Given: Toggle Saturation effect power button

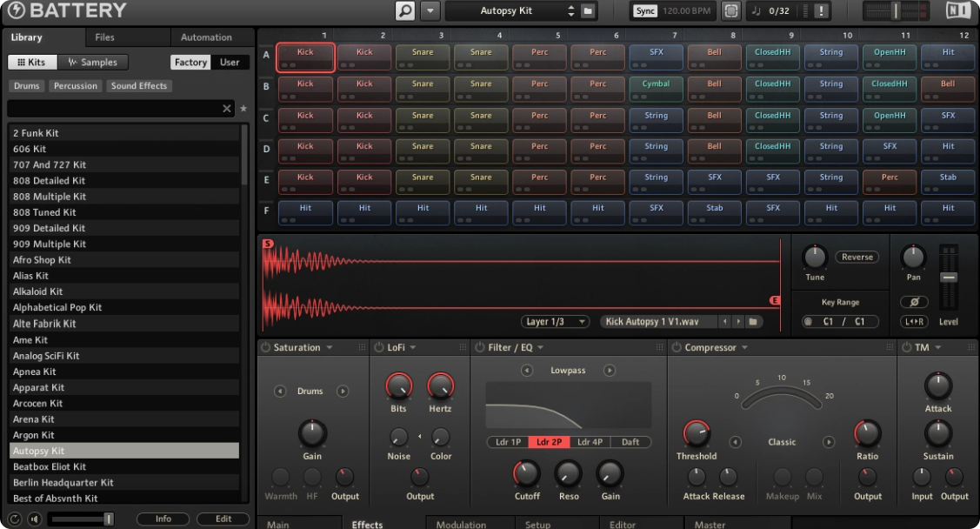Looking at the screenshot, I should (265, 347).
